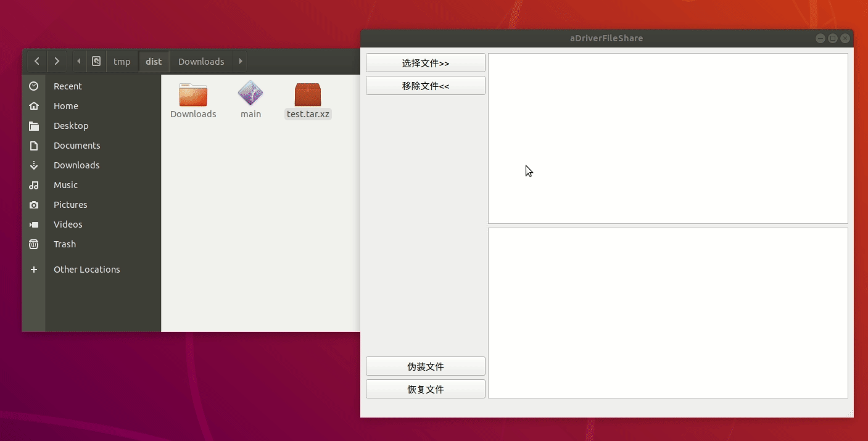Viewport: 868px width, 441px height.
Task: Click the Documents page icon
Action: pyautogui.click(x=34, y=146)
